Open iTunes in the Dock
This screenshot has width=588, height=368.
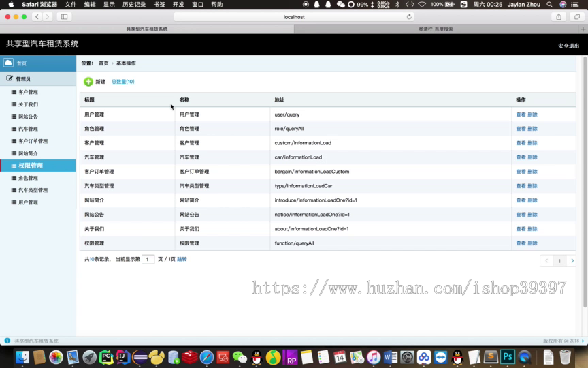(x=374, y=357)
